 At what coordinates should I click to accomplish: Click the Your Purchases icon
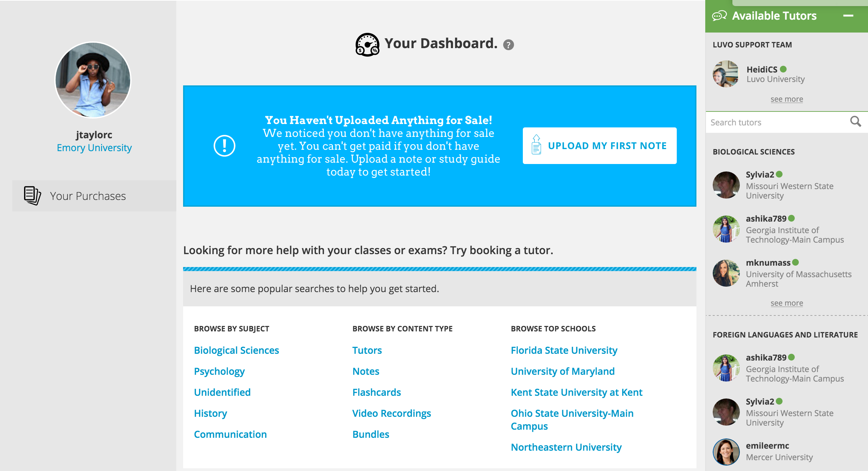(33, 196)
